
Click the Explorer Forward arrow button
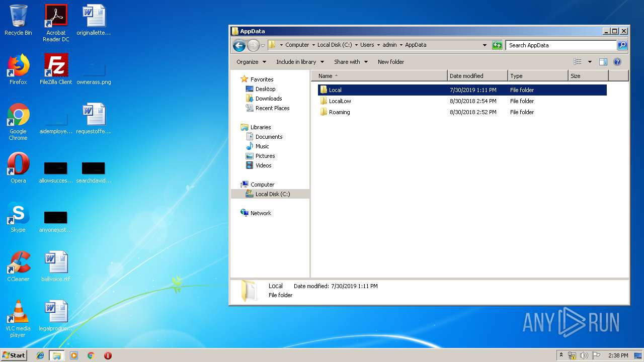(x=253, y=45)
